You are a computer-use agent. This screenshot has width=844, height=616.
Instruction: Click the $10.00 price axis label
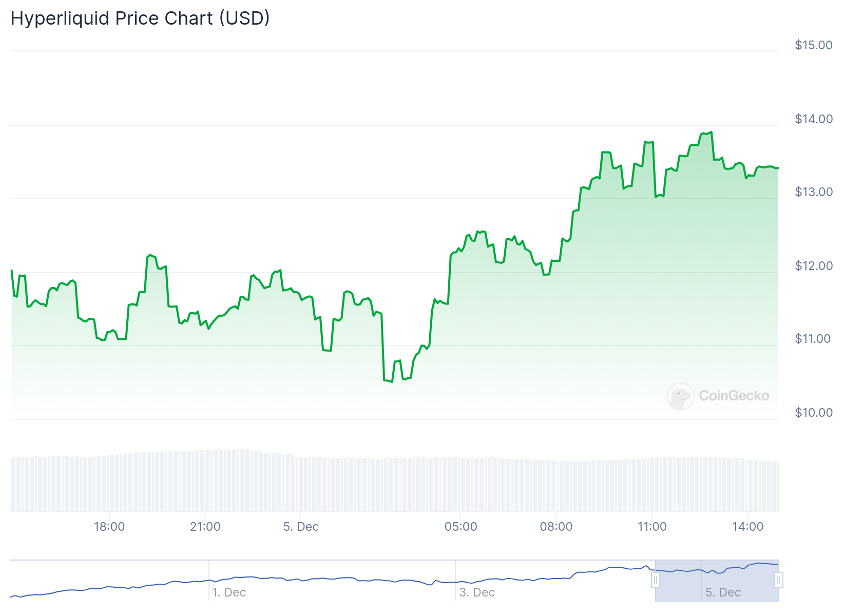pos(814,413)
